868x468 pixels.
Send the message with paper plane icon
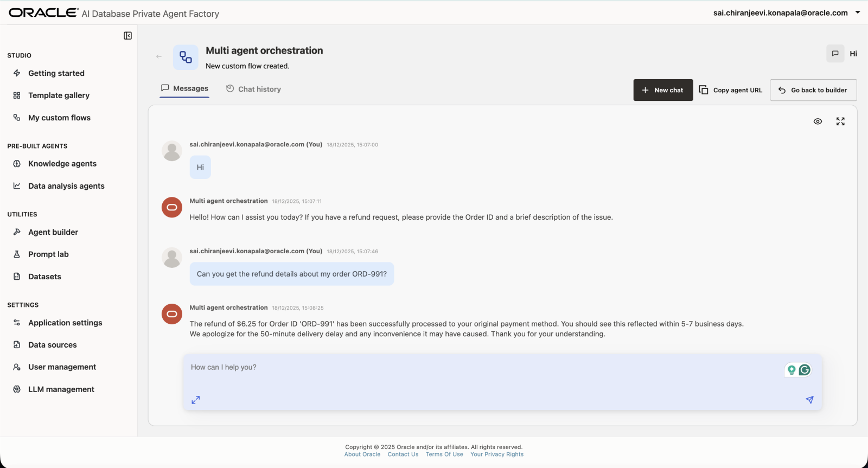point(809,400)
